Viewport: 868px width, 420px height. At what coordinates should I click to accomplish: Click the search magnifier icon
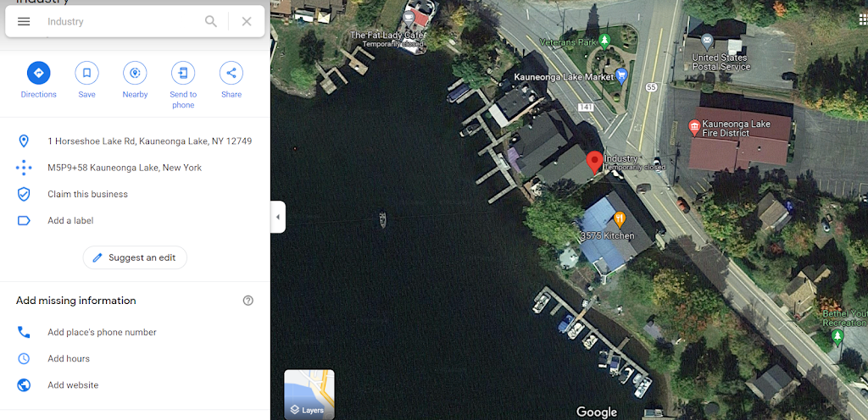point(211,21)
